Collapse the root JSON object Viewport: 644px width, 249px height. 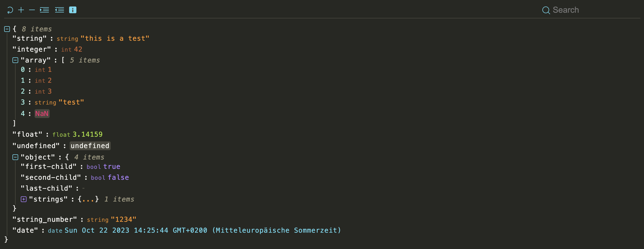pyautogui.click(x=6, y=29)
